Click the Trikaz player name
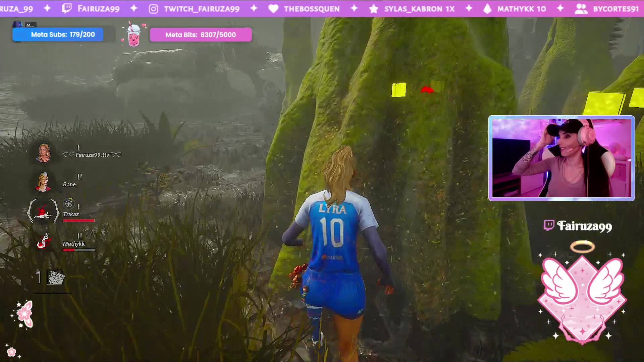Viewport: 644px width, 362px height. [71, 214]
